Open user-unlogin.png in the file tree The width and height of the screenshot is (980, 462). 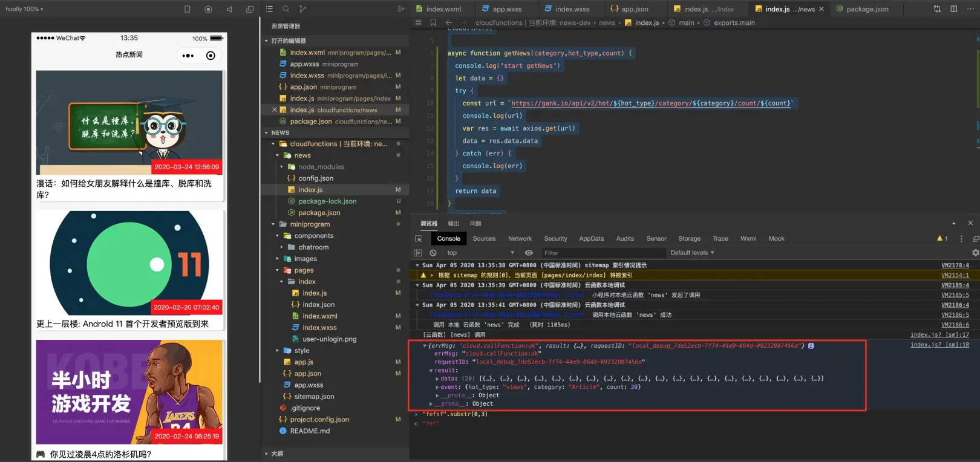(330, 339)
